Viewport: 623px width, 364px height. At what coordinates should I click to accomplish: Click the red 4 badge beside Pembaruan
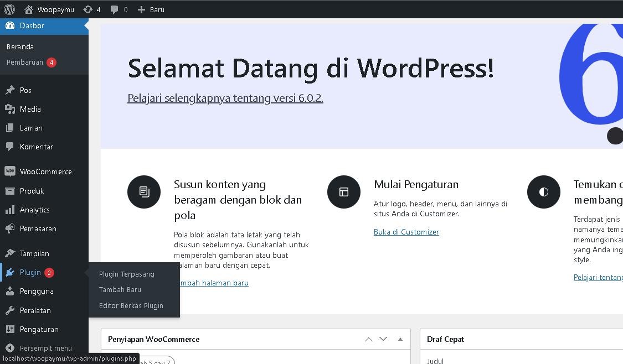point(52,63)
